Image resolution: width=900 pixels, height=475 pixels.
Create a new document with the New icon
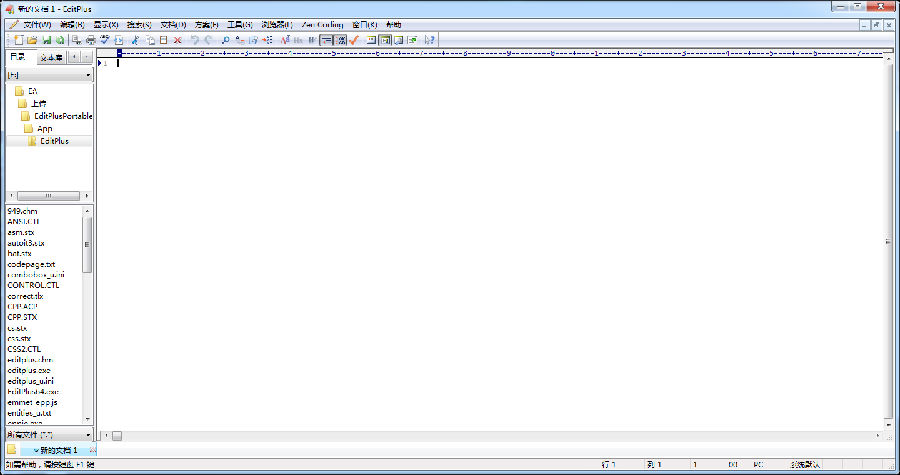[18, 40]
